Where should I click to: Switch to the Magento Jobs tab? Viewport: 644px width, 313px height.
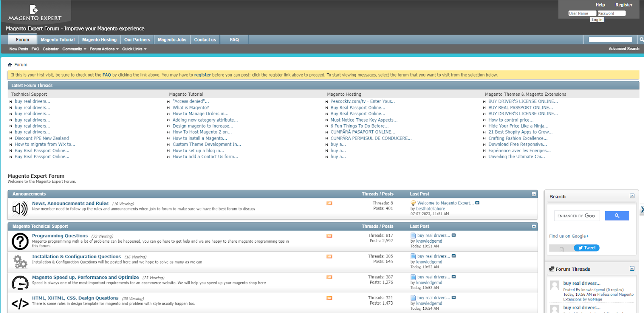pos(172,39)
